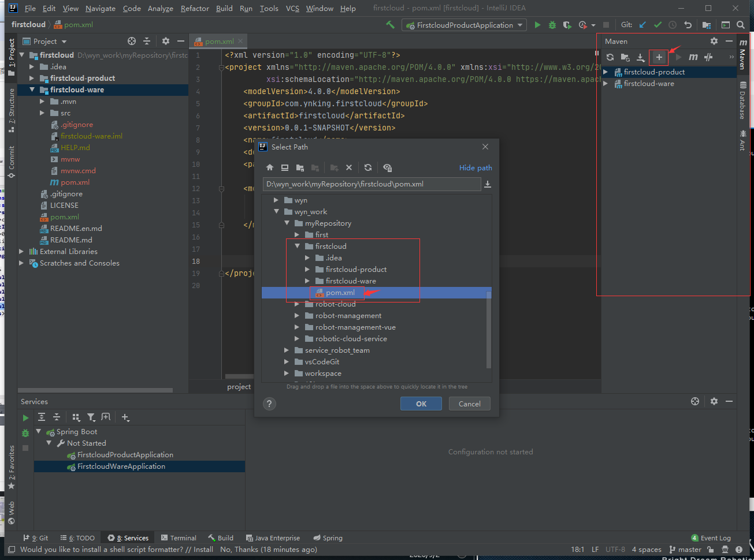Screen dimensions: 754x560
Task: Open the Terminal tool window tab
Action: [179, 537]
